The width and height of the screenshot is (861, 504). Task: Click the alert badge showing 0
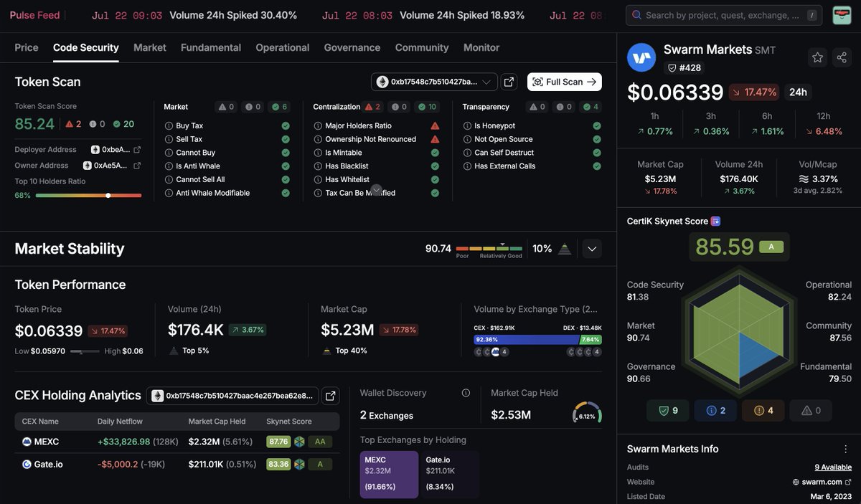point(811,411)
